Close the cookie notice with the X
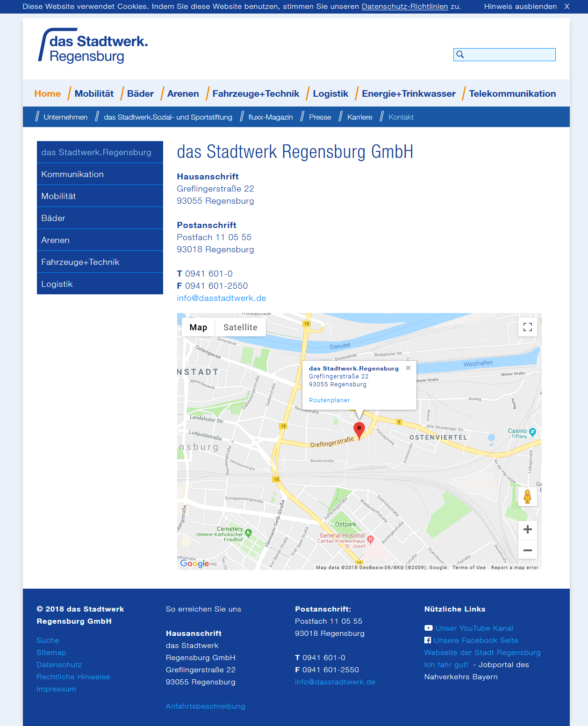588x726 pixels. point(566,7)
